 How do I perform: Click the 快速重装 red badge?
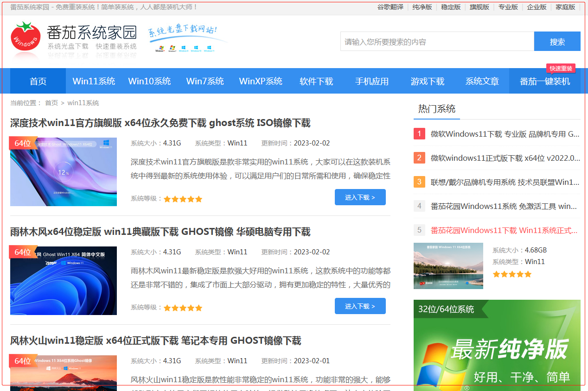561,69
